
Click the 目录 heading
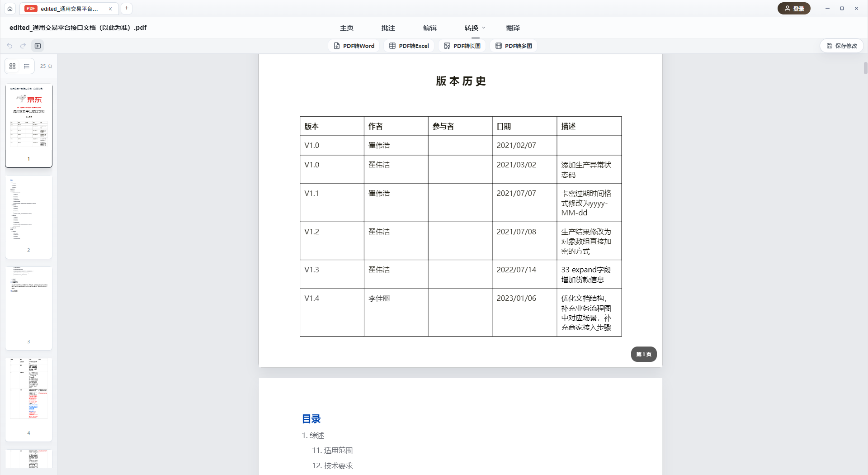click(311, 419)
